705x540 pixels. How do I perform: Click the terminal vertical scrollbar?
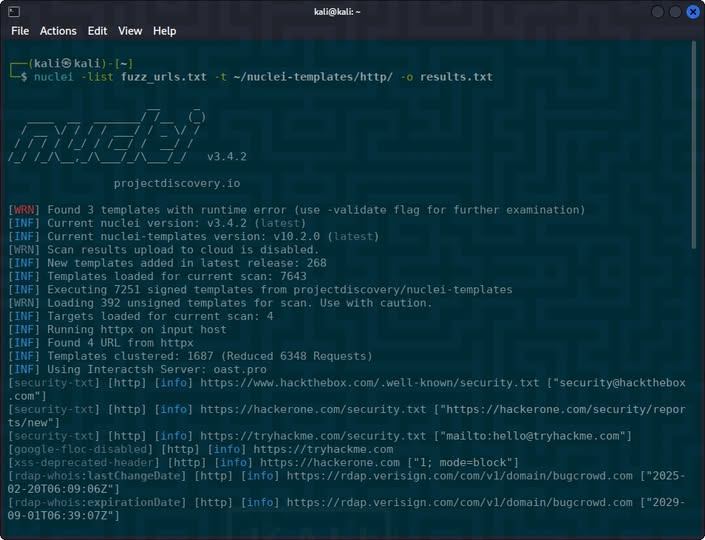pos(694,144)
